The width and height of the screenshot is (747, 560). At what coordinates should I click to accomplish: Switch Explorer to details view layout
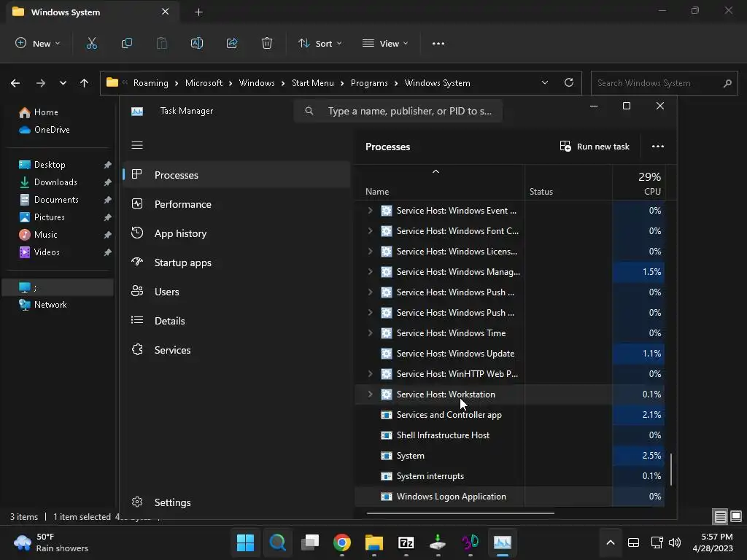click(720, 516)
